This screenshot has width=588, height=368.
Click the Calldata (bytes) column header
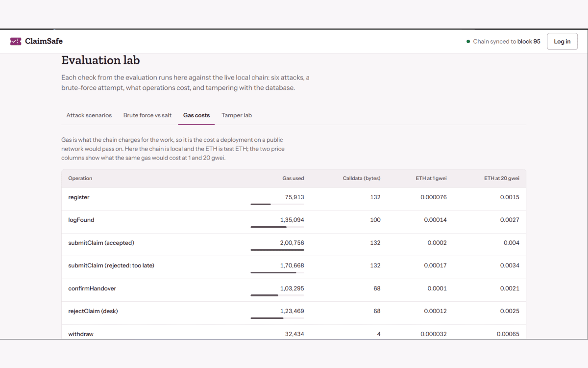click(362, 178)
